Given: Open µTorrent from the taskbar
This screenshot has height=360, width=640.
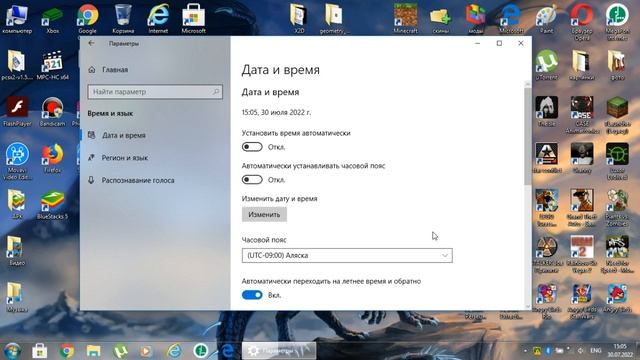Looking at the screenshot, I should click(120, 351).
